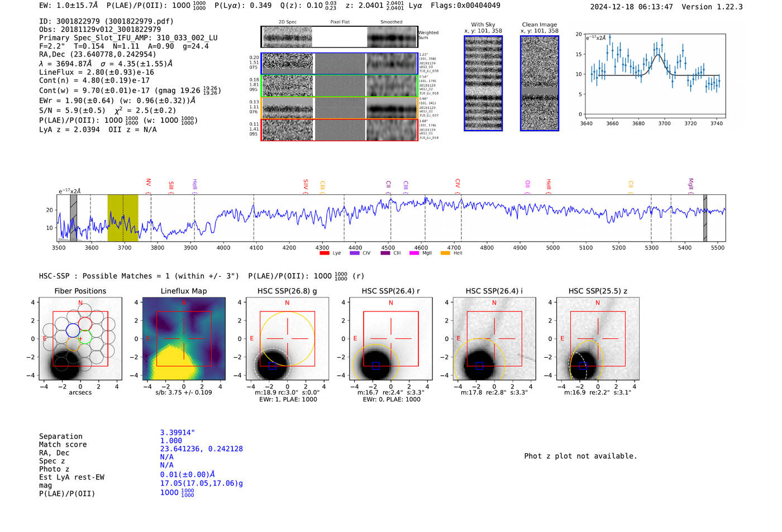
Task: Select the magenta OII emission line marker
Action: pyautogui.click(x=527, y=186)
